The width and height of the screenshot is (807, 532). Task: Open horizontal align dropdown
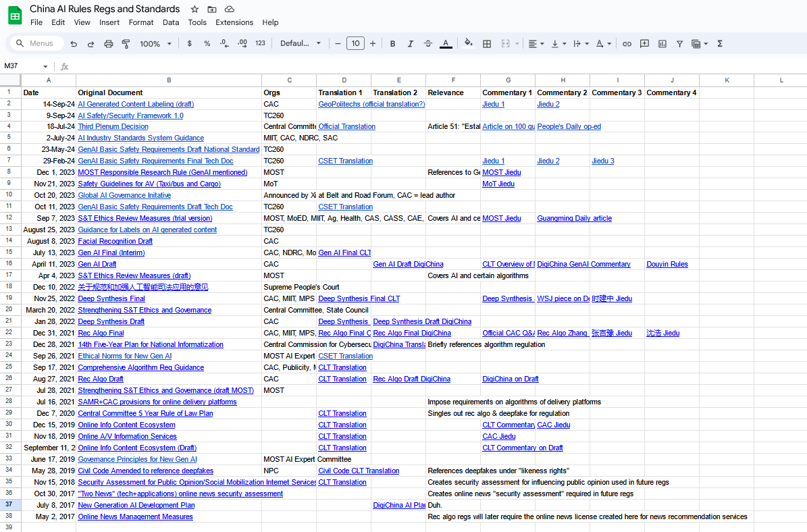click(x=536, y=44)
